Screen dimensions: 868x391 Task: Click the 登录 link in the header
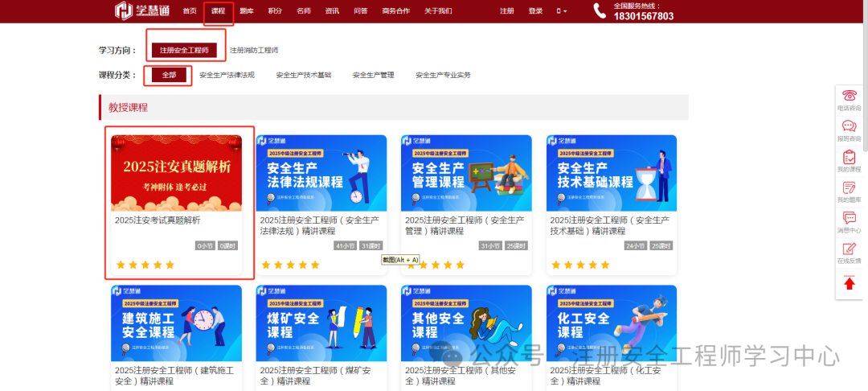pyautogui.click(x=535, y=11)
